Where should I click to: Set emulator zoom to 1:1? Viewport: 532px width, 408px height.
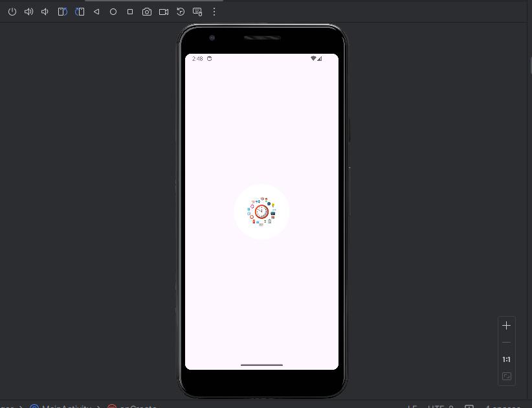[507, 359]
